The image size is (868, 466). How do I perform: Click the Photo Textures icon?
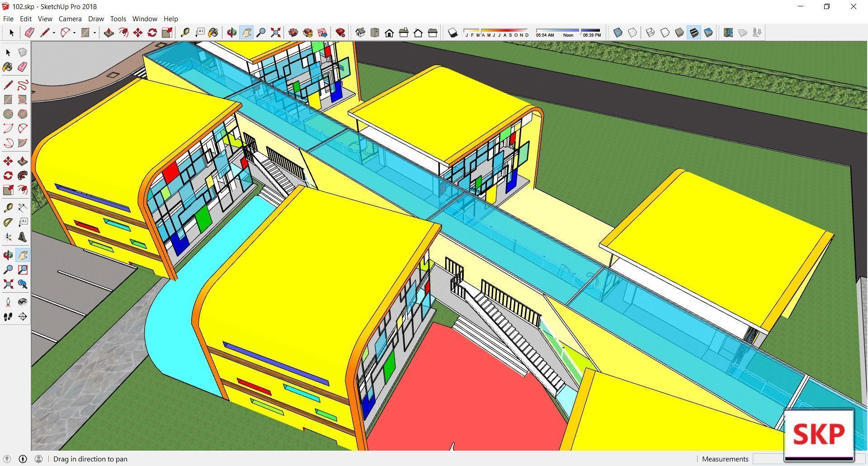tap(757, 33)
